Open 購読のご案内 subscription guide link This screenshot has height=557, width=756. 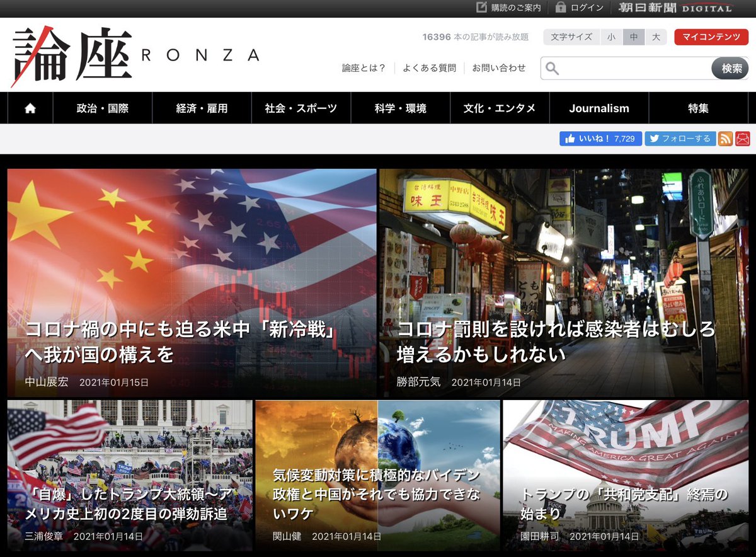[508, 8]
